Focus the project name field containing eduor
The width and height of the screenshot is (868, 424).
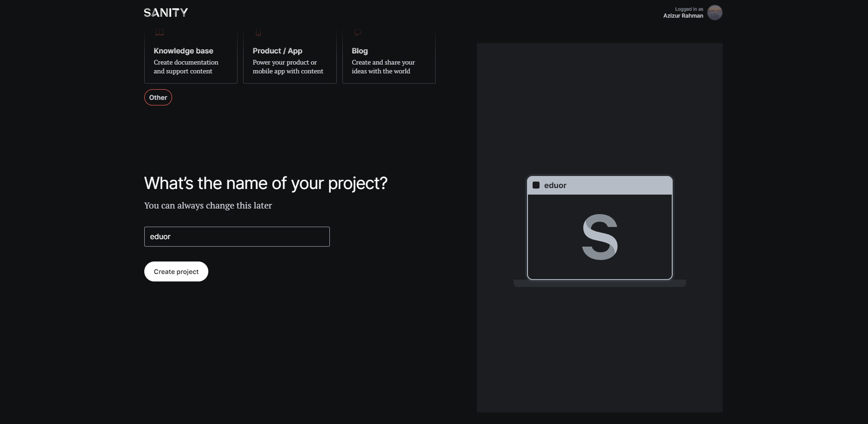[x=237, y=237]
